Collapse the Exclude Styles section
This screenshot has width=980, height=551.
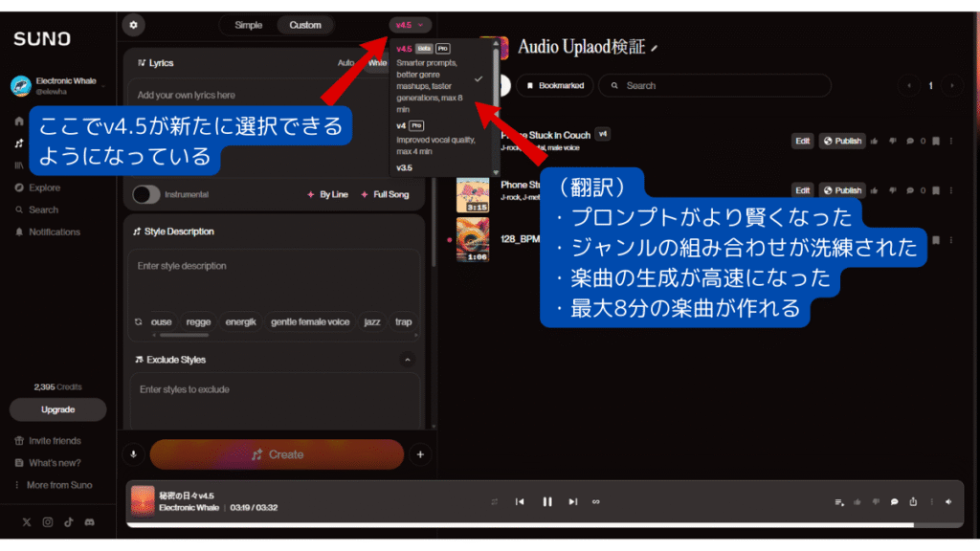(x=408, y=360)
